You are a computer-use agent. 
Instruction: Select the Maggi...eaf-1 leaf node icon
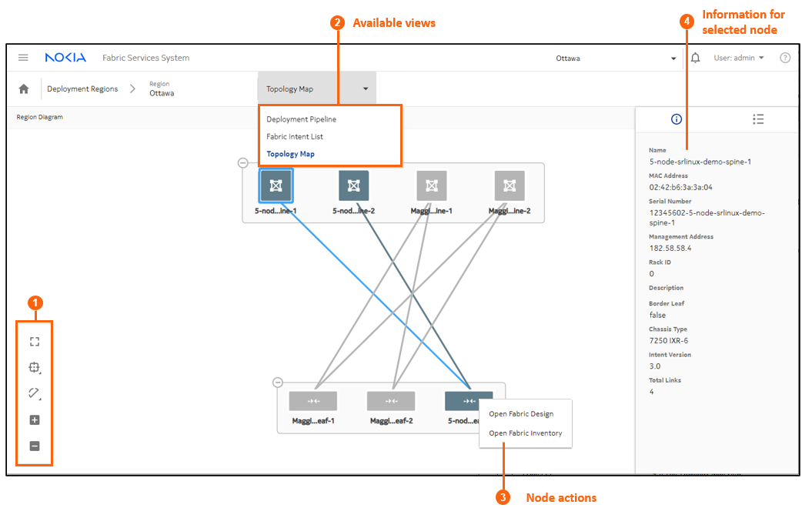click(x=312, y=401)
